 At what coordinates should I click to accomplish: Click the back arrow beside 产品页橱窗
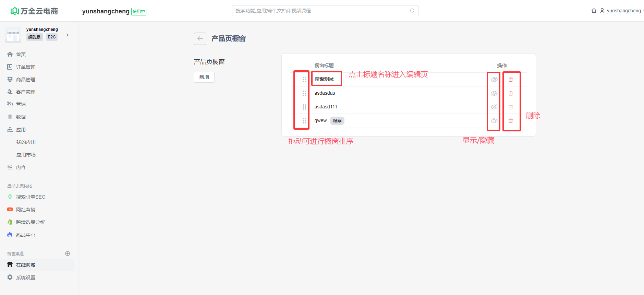tap(200, 39)
